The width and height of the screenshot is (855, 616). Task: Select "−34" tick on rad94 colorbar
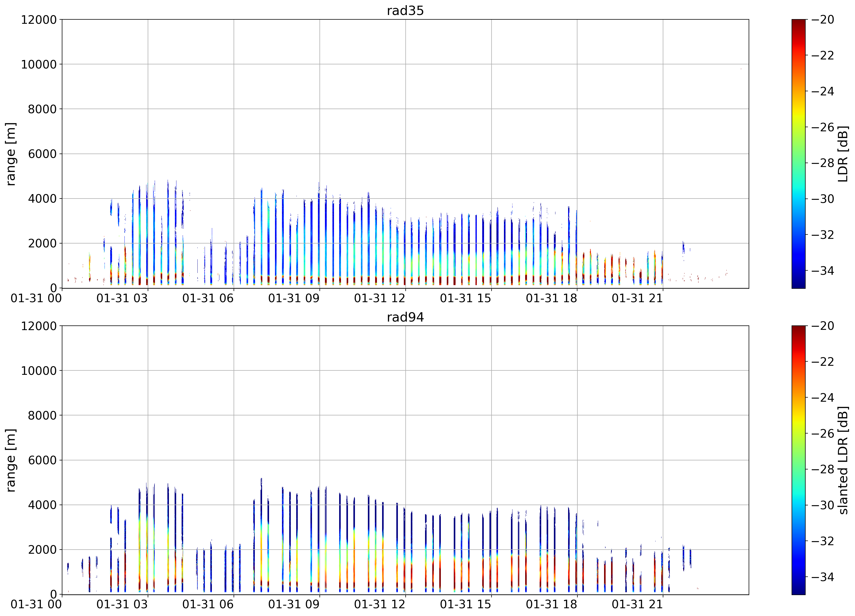click(822, 577)
